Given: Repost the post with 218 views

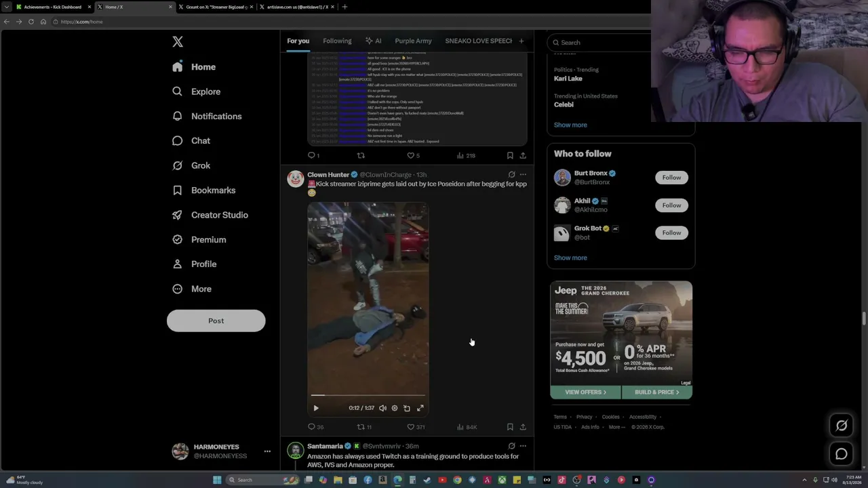Looking at the screenshot, I should click(361, 155).
